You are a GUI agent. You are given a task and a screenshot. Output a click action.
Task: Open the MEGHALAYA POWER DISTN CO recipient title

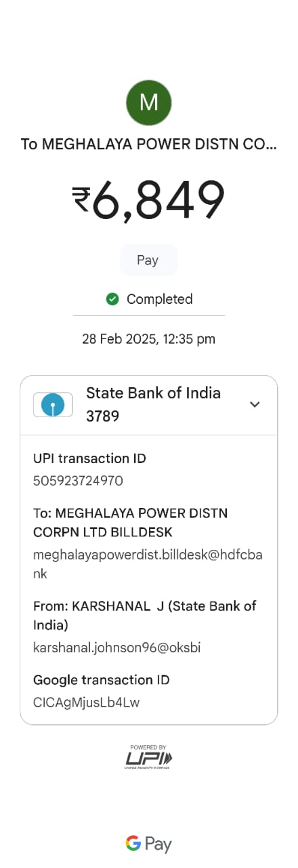149,144
